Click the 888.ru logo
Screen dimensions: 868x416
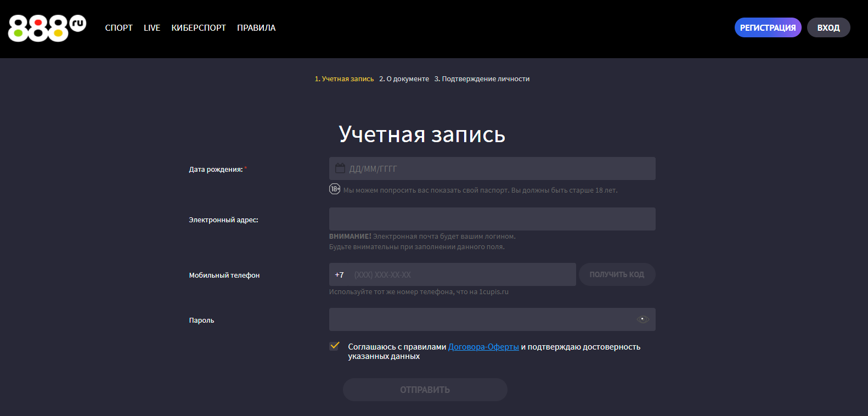(x=47, y=28)
